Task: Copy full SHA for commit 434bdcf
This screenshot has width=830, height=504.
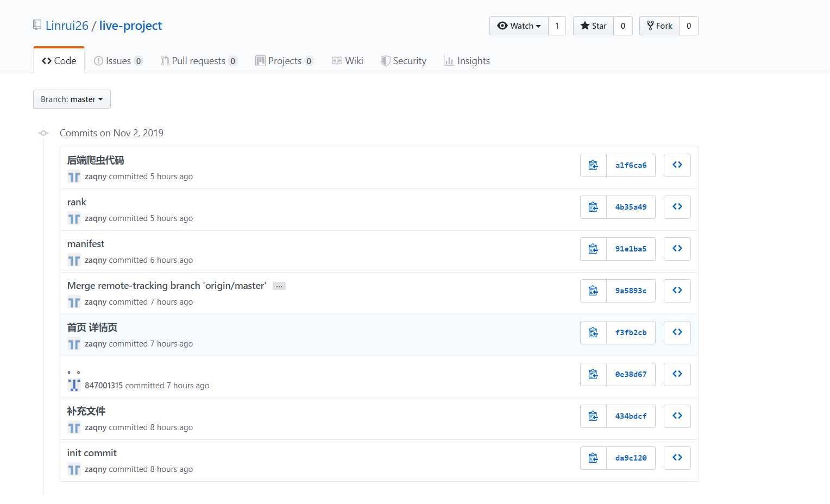Action: 593,416
